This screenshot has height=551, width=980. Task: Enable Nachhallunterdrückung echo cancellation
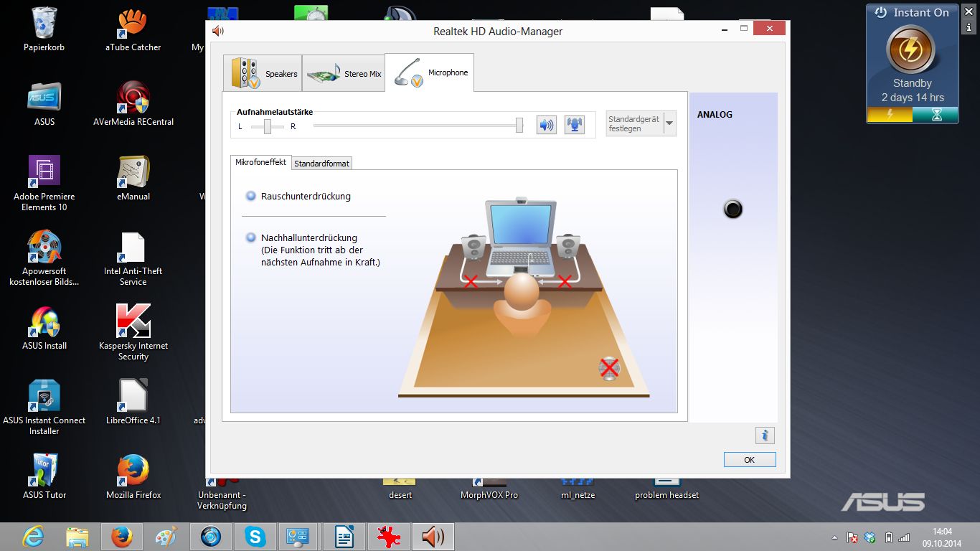pyautogui.click(x=250, y=237)
